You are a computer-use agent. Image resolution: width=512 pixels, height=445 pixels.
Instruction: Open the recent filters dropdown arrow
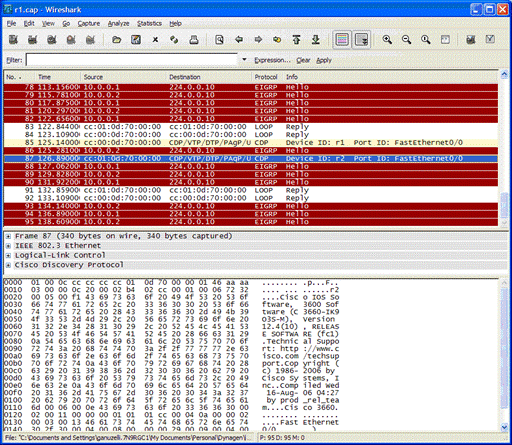point(244,60)
